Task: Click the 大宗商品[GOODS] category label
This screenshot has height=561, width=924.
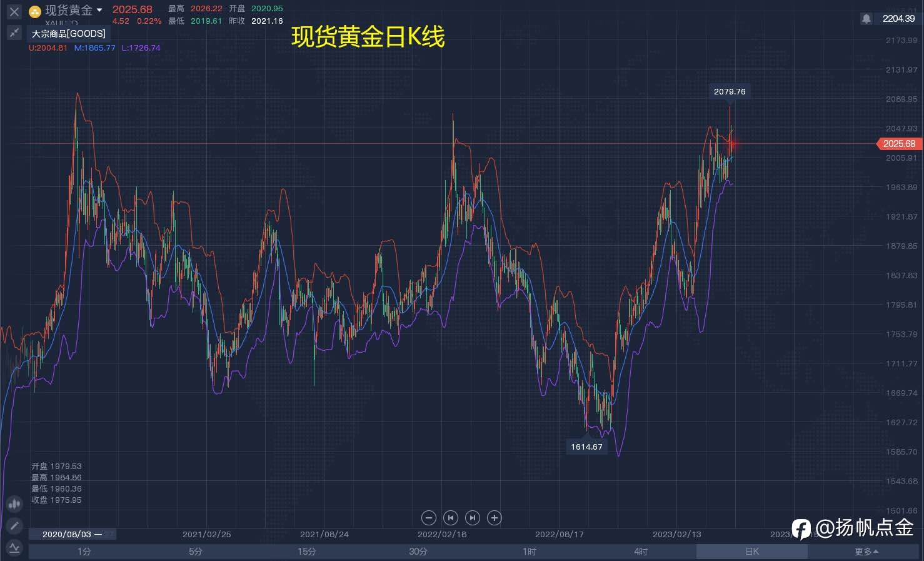Action: 69,34
